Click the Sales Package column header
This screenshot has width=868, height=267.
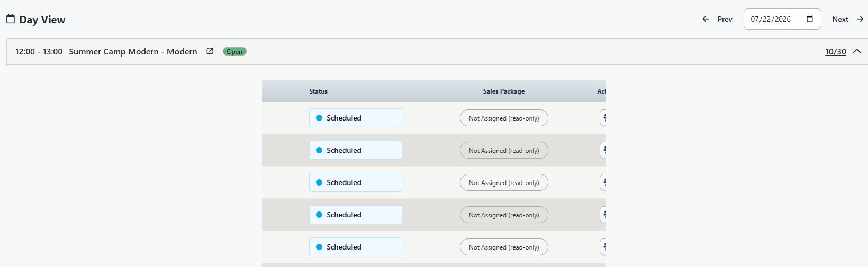click(504, 91)
